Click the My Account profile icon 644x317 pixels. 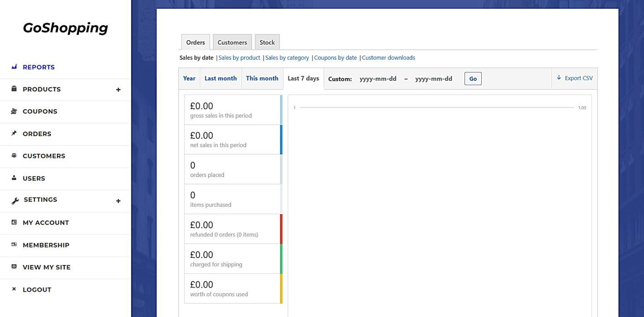pyautogui.click(x=14, y=222)
